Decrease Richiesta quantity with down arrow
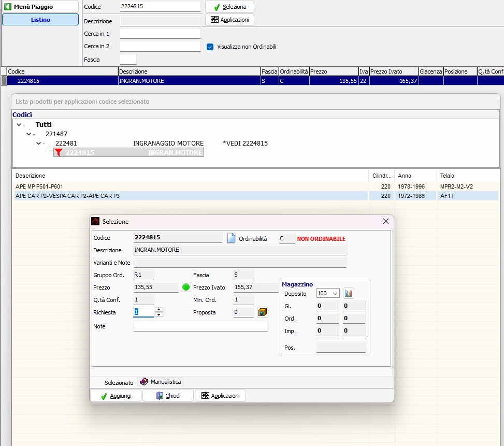Viewport: 504px width, 446px height. (159, 314)
